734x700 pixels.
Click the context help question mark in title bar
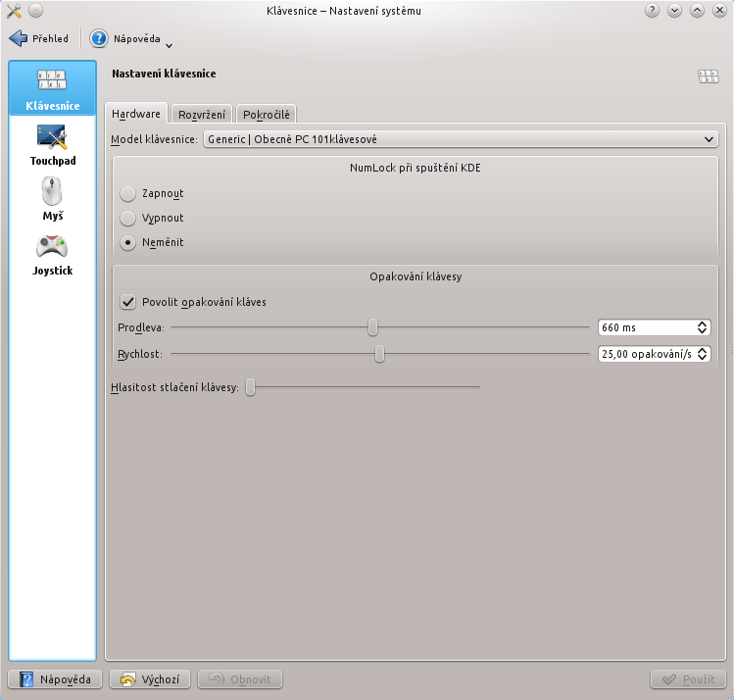tap(652, 11)
